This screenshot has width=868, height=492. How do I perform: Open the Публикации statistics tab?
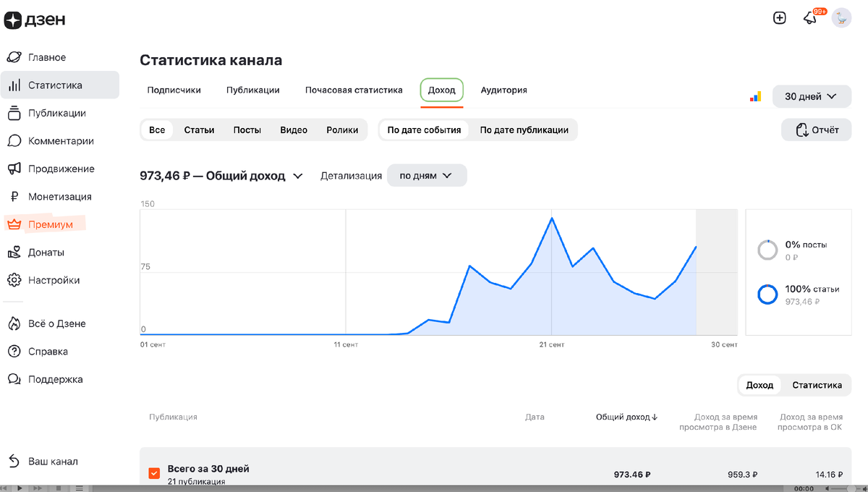click(252, 90)
